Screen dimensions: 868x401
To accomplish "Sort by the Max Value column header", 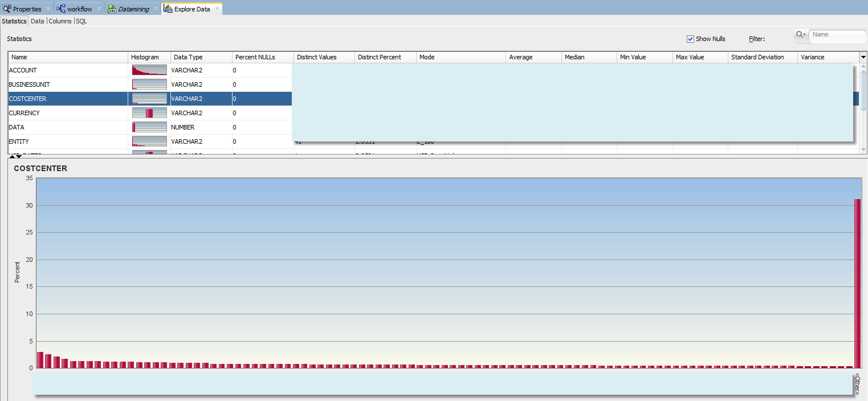I will point(700,57).
